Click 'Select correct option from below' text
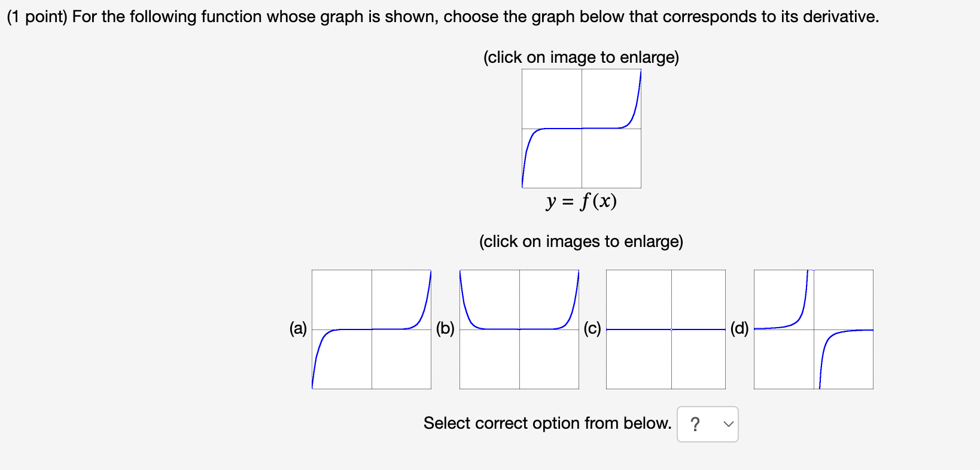The image size is (980, 470). click(x=546, y=423)
